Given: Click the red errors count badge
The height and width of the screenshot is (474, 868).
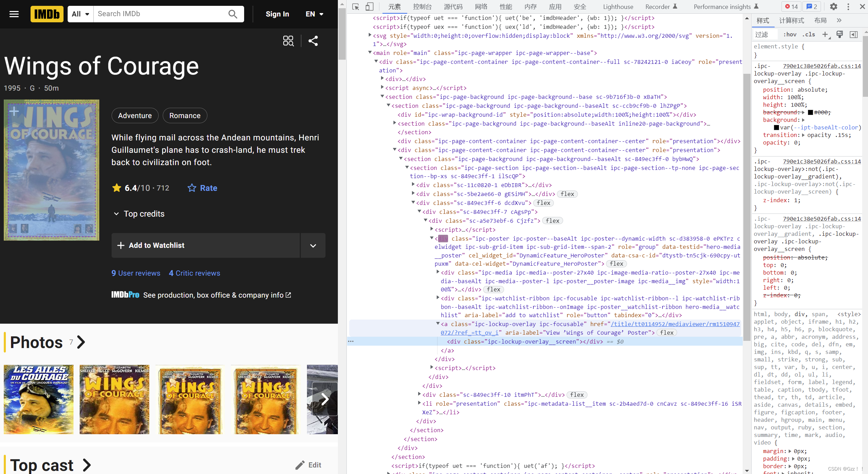Looking at the screenshot, I should coord(791,7).
